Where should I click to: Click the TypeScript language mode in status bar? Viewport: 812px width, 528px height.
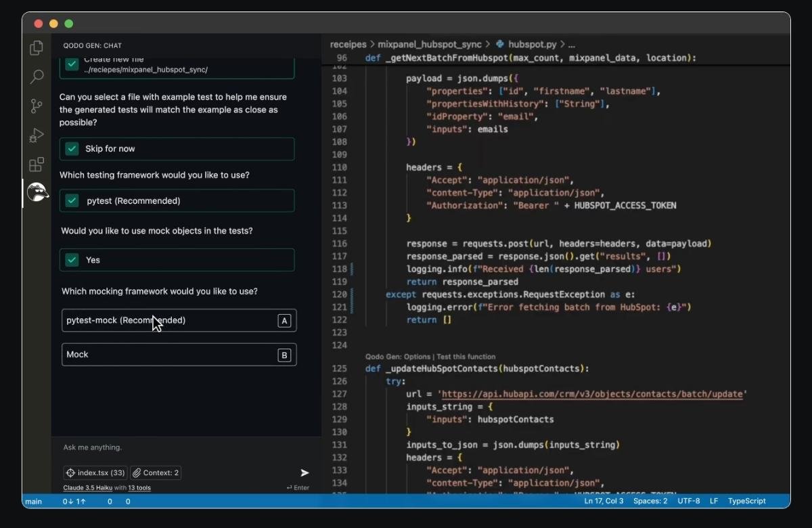746,501
